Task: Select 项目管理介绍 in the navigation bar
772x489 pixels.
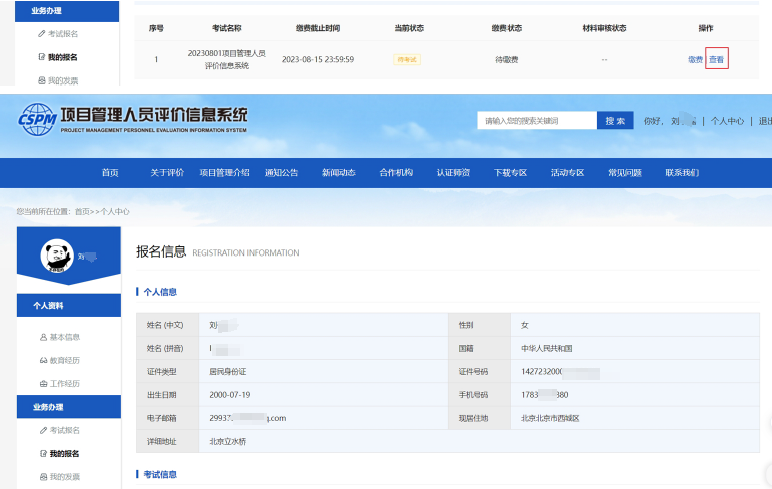Action: tap(224, 173)
